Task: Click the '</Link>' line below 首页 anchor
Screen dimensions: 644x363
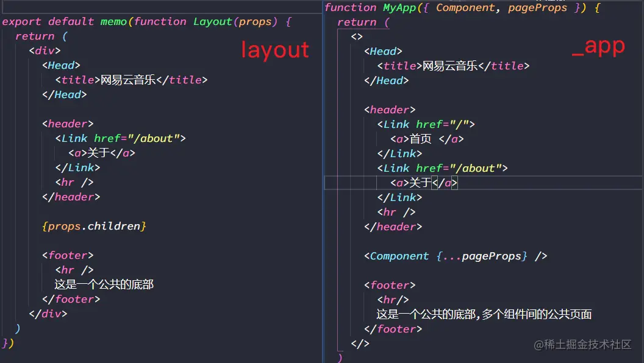Action: pyautogui.click(x=399, y=153)
